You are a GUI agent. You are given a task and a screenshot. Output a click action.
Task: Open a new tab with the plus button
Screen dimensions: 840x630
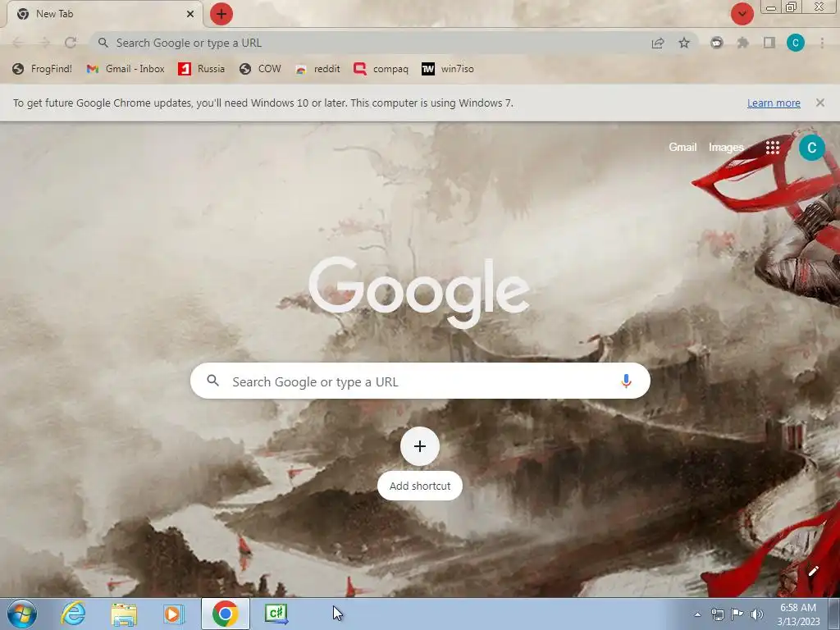coord(221,14)
